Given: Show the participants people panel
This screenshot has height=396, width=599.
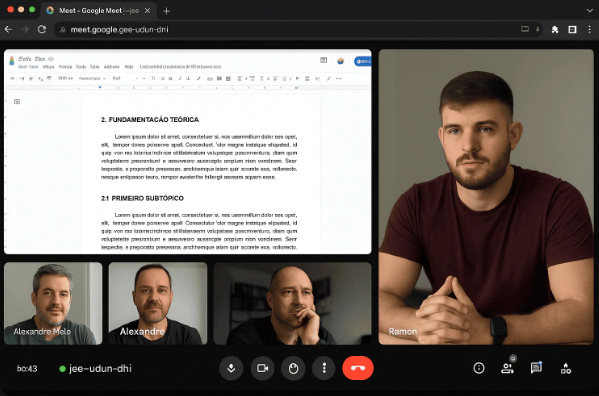Looking at the screenshot, I should pos(507,368).
